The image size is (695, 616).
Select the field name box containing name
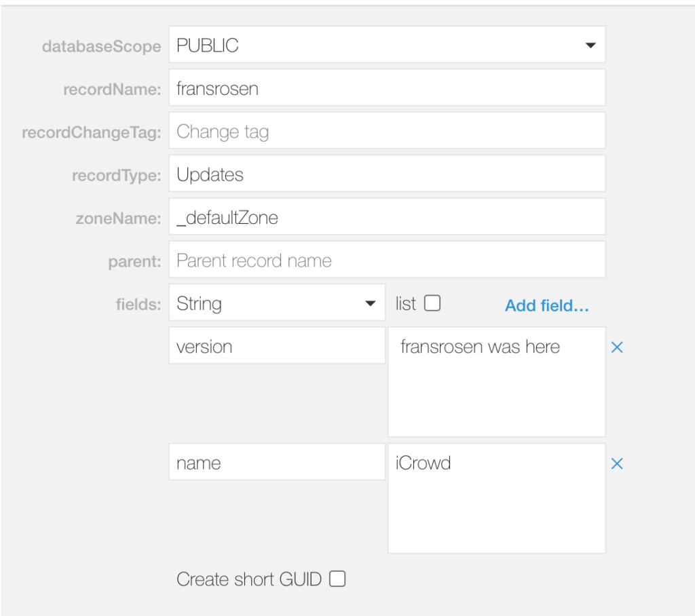(277, 462)
